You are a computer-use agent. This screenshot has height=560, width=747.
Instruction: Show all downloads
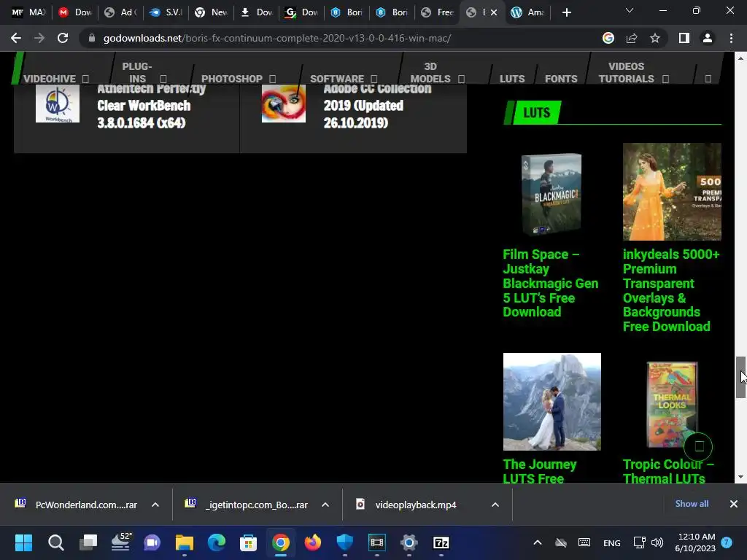(692, 504)
